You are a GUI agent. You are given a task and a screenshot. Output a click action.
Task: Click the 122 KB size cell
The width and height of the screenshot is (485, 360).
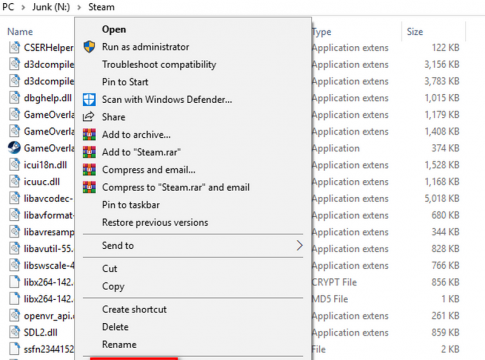pos(445,48)
